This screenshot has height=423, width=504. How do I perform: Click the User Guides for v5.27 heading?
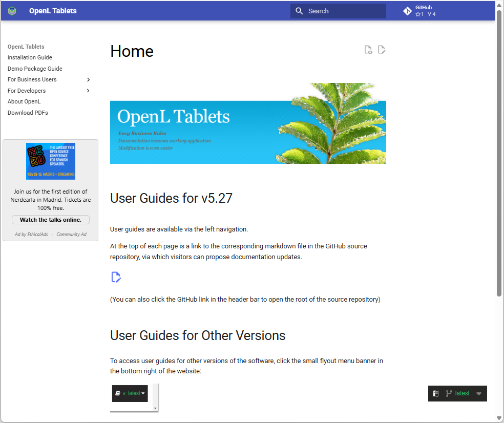click(171, 198)
